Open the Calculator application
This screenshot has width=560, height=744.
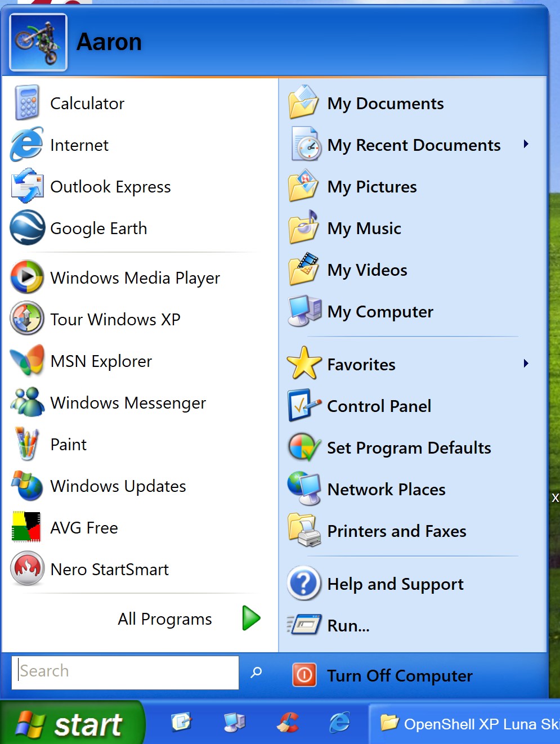pyautogui.click(x=87, y=103)
